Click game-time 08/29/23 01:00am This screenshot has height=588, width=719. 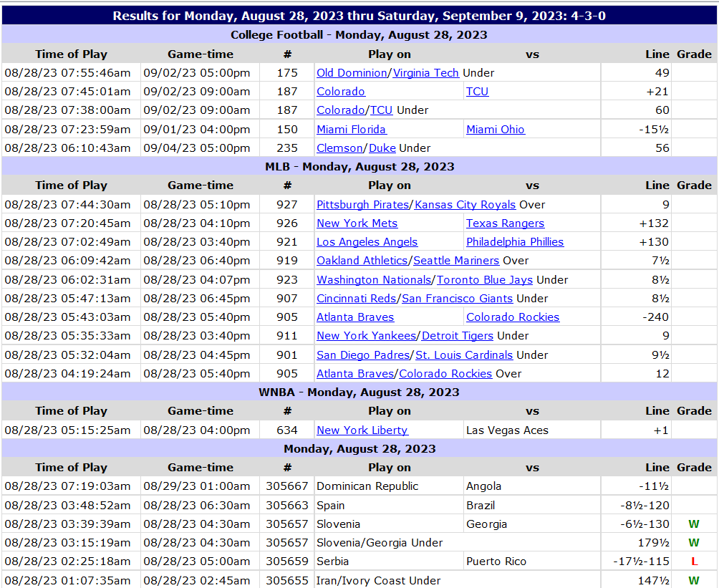[197, 486]
